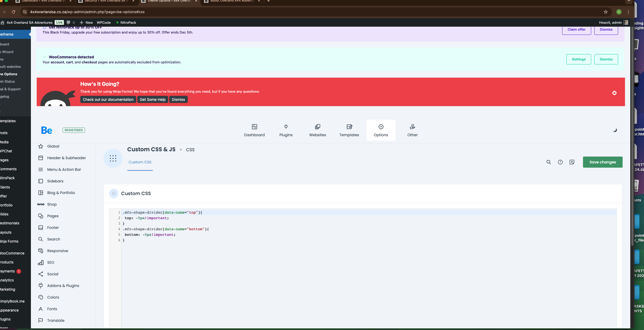
Task: Toggle dark mode moon icon
Action: (x=615, y=130)
